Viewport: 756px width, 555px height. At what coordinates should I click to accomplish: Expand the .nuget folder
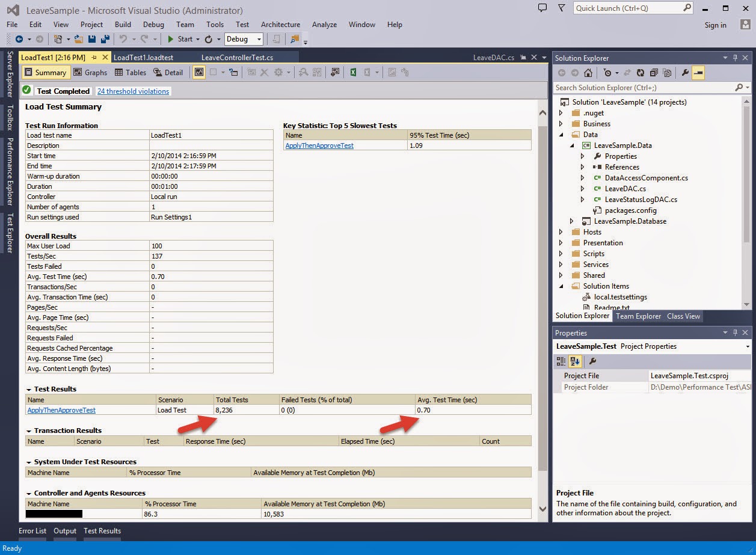tap(561, 113)
